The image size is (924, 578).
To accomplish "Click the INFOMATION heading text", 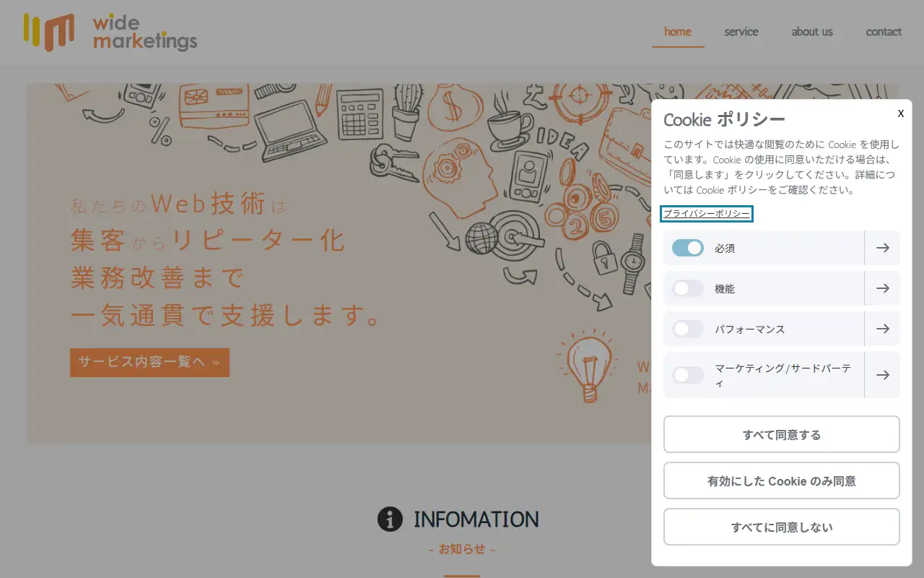I will (476, 519).
